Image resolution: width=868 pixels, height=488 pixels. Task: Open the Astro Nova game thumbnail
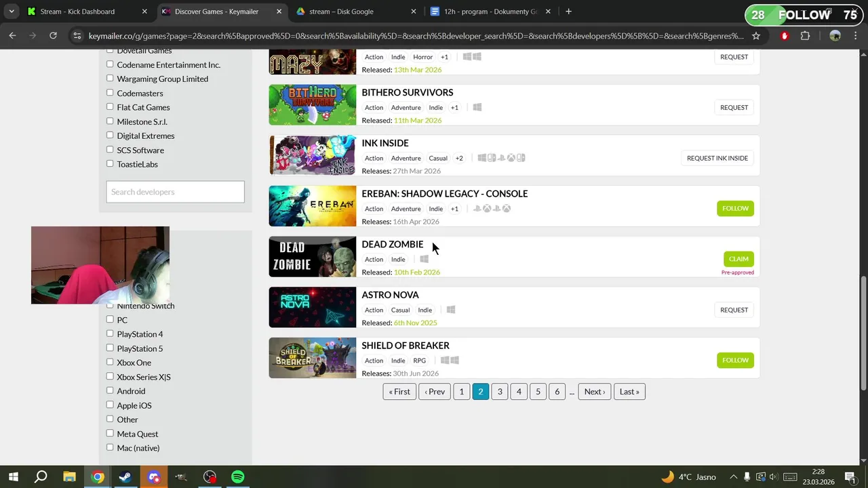pos(313,307)
